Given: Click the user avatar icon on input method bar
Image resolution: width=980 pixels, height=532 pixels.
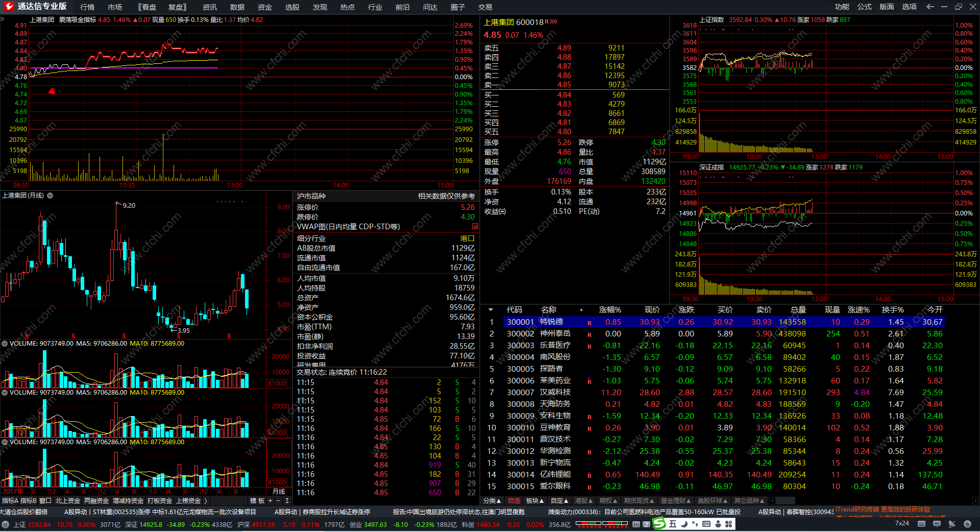Looking at the screenshot, I should pos(718,524).
